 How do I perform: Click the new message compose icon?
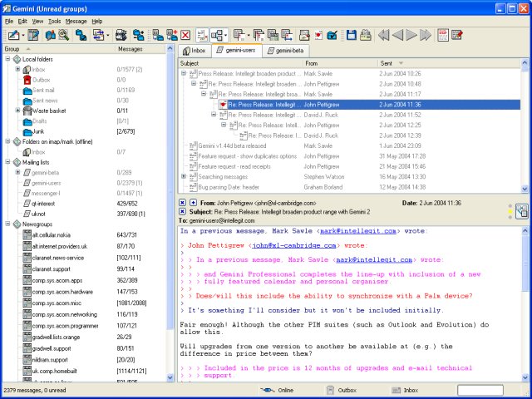point(14,36)
